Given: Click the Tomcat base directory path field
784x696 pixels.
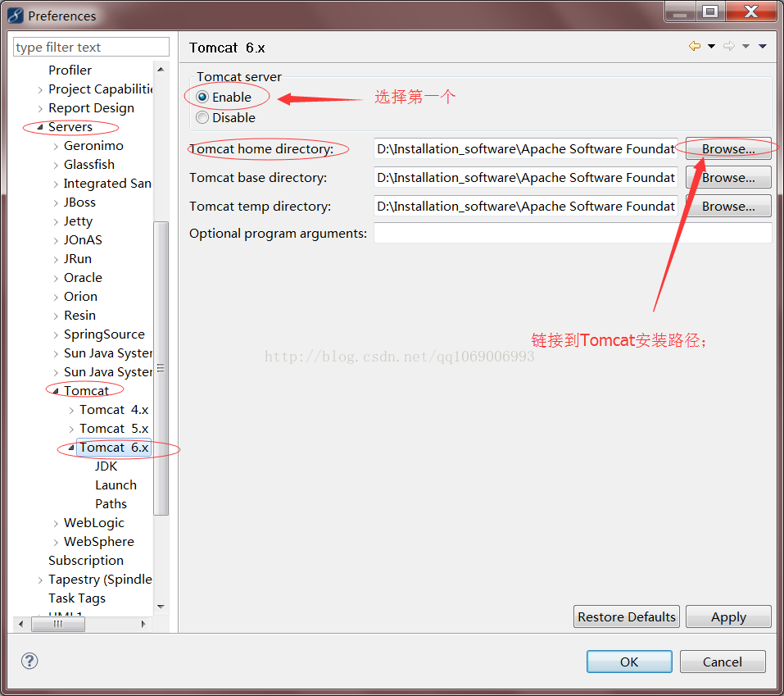Looking at the screenshot, I should click(x=525, y=177).
